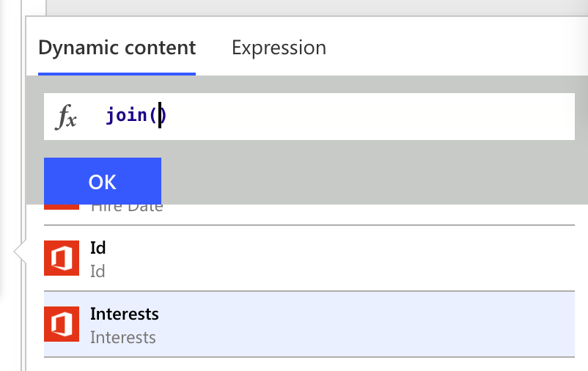This screenshot has height=371, width=588.
Task: Click the fx function icon
Action: click(67, 117)
